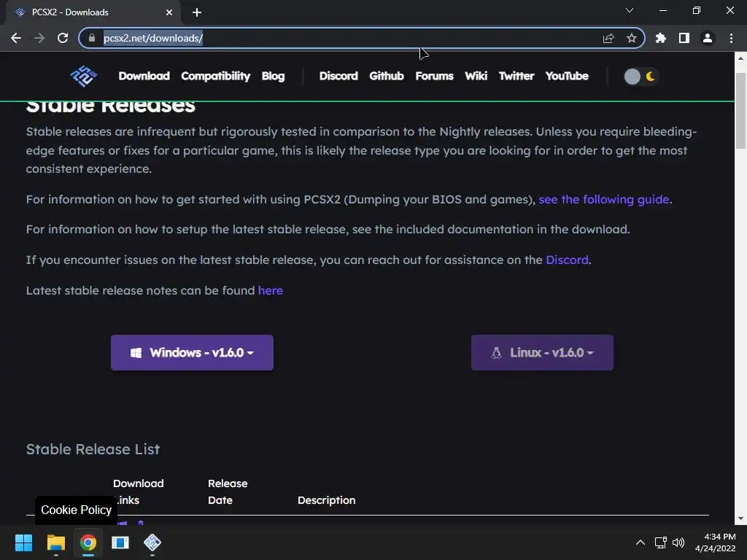Click the PCSX2 logo in the site header

click(83, 76)
